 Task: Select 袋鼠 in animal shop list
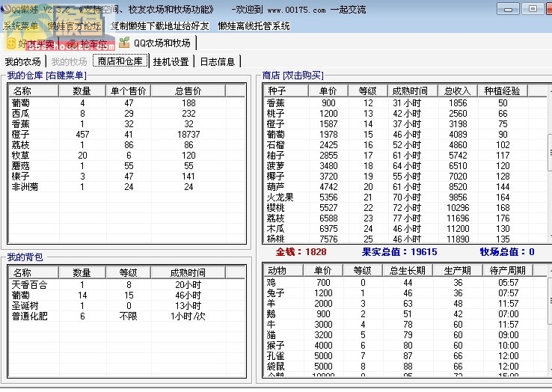(x=405, y=367)
